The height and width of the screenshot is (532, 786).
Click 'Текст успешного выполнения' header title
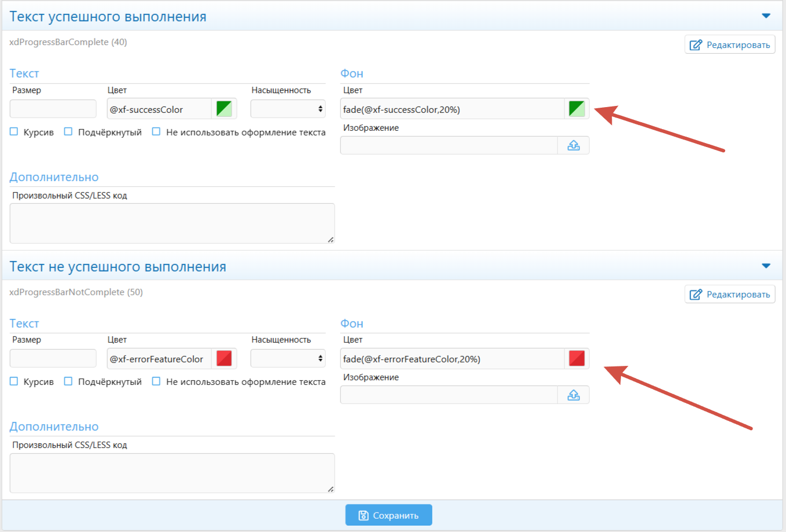pyautogui.click(x=108, y=17)
